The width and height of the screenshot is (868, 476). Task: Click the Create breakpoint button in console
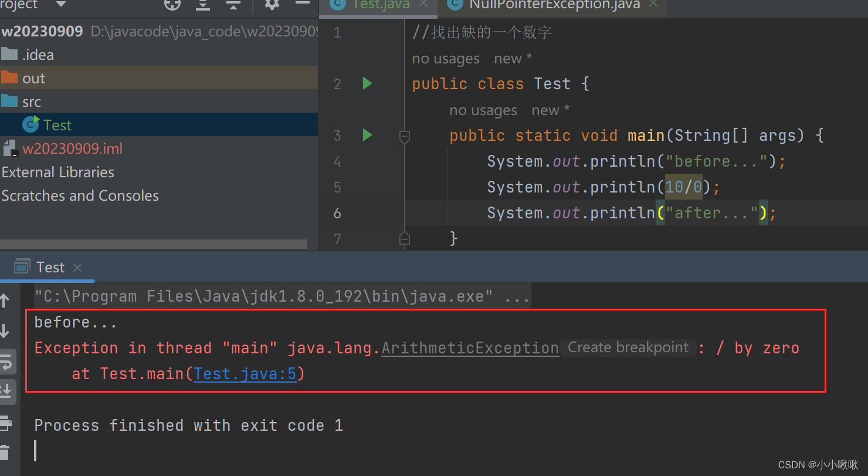coord(628,347)
